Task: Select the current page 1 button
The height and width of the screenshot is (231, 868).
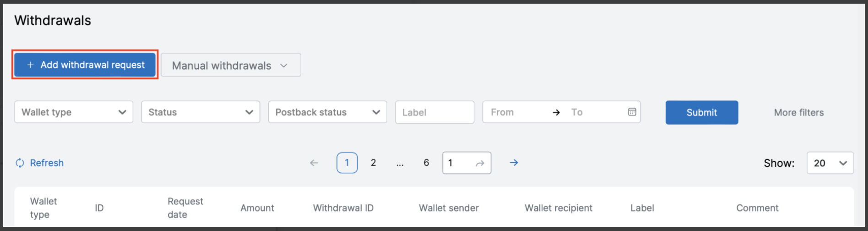Action: (x=347, y=163)
